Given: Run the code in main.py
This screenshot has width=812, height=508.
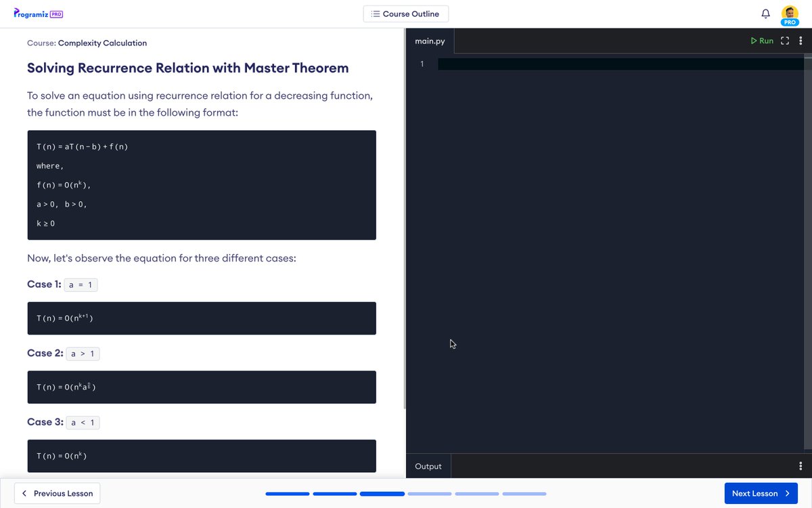Looking at the screenshot, I should (x=762, y=41).
